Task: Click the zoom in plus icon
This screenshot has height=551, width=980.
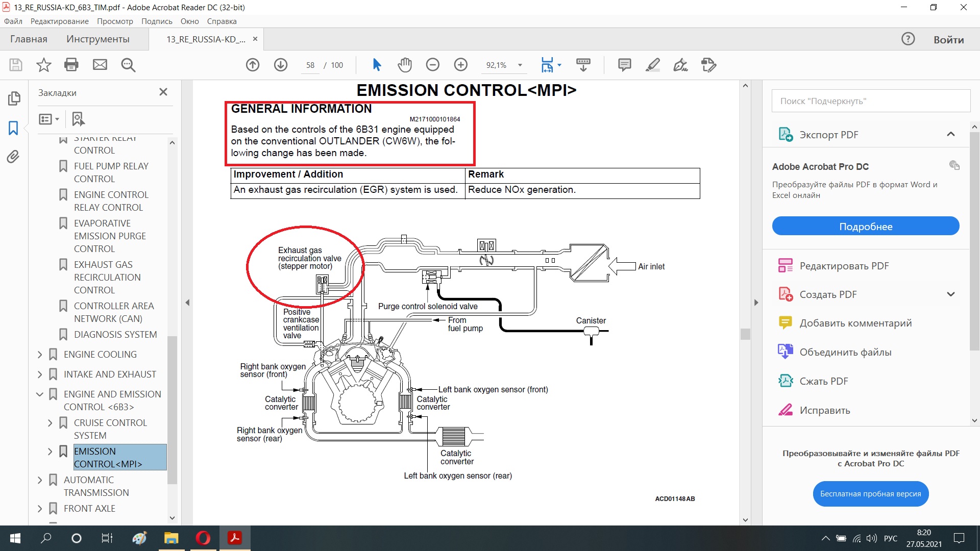Action: pos(460,65)
